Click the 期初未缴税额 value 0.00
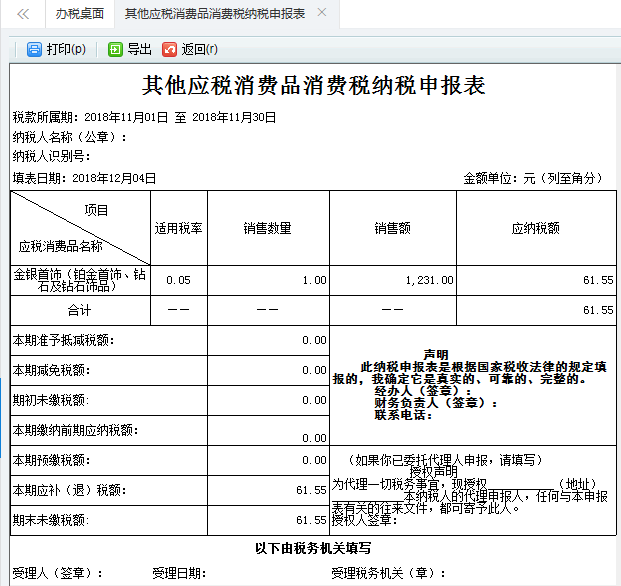 coord(314,400)
